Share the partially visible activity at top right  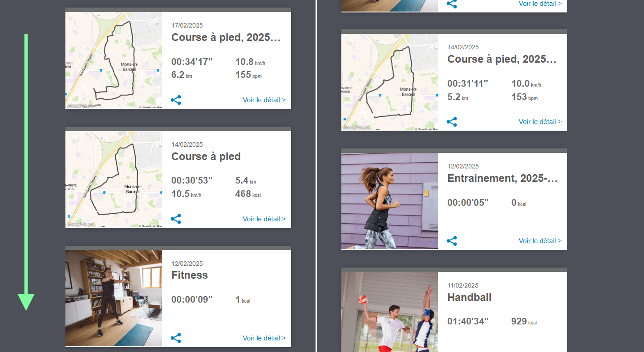451,4
